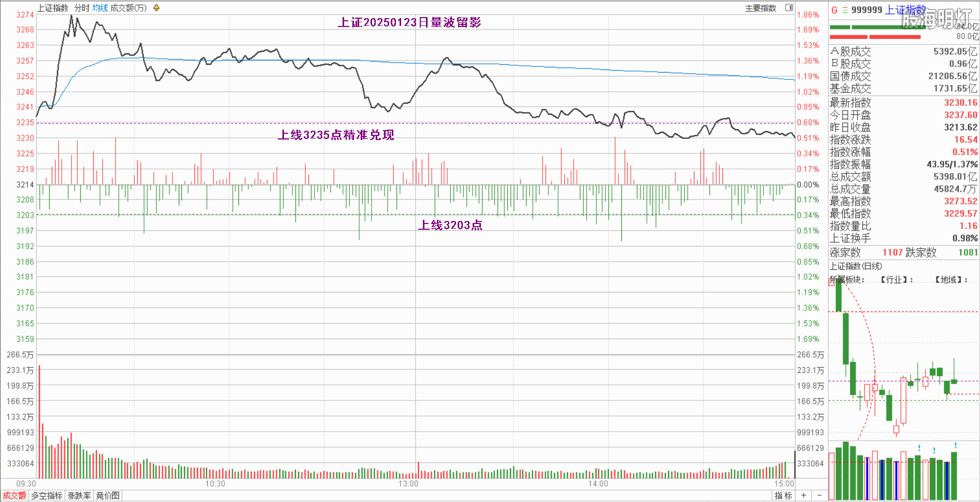Click the 涨家数 count 1107
The width and height of the screenshot is (980, 502).
tap(892, 253)
